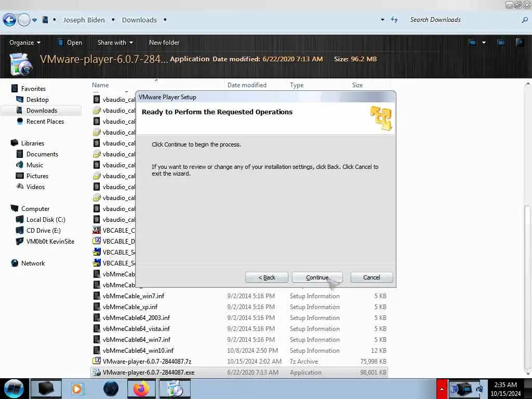Select vbMmeCable64_win7.inf file

[137, 339]
